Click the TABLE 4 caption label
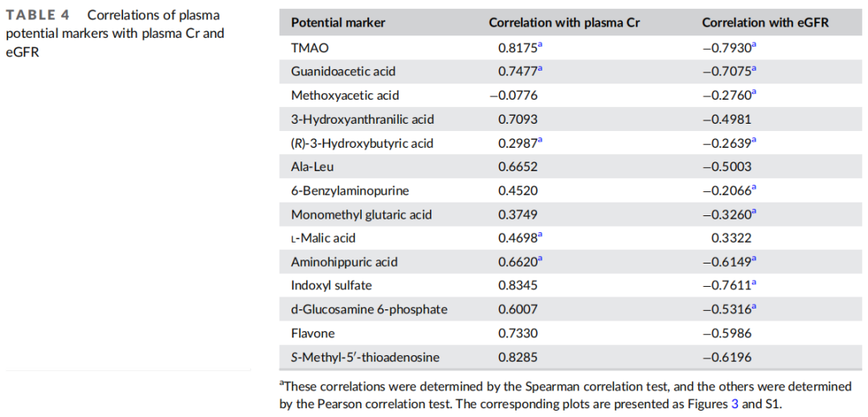The width and height of the screenshot is (868, 417). (38, 15)
